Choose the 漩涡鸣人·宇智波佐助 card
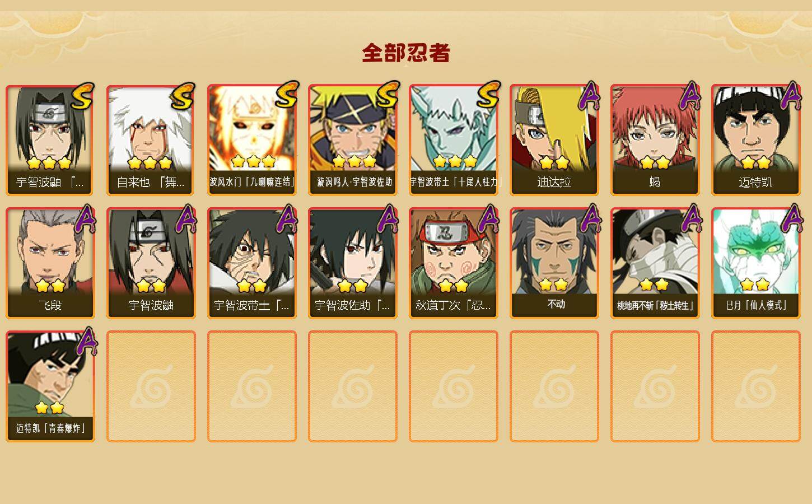Viewport: 812px width, 504px height. point(353,140)
